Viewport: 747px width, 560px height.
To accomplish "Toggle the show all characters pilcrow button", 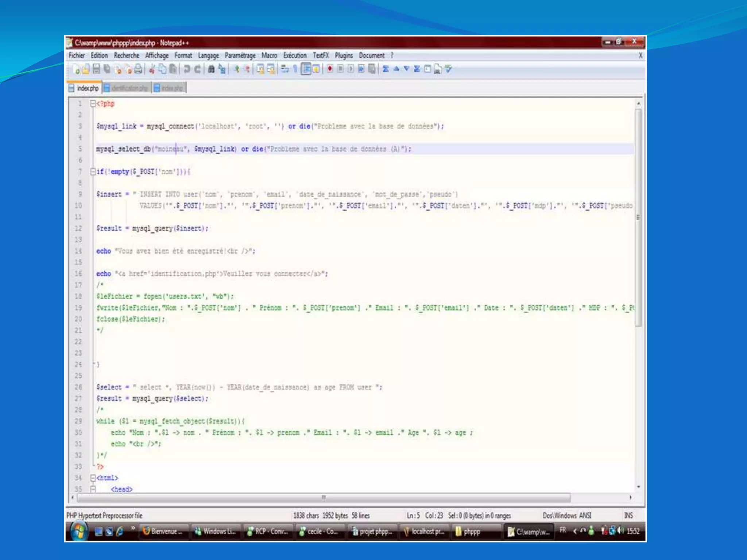I will click(x=295, y=69).
